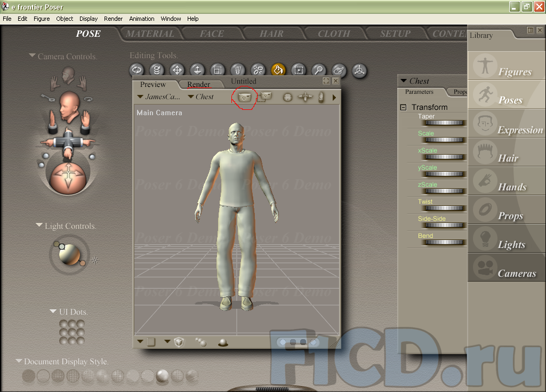Select the Taper editing tool
The image size is (546, 392).
237,70
